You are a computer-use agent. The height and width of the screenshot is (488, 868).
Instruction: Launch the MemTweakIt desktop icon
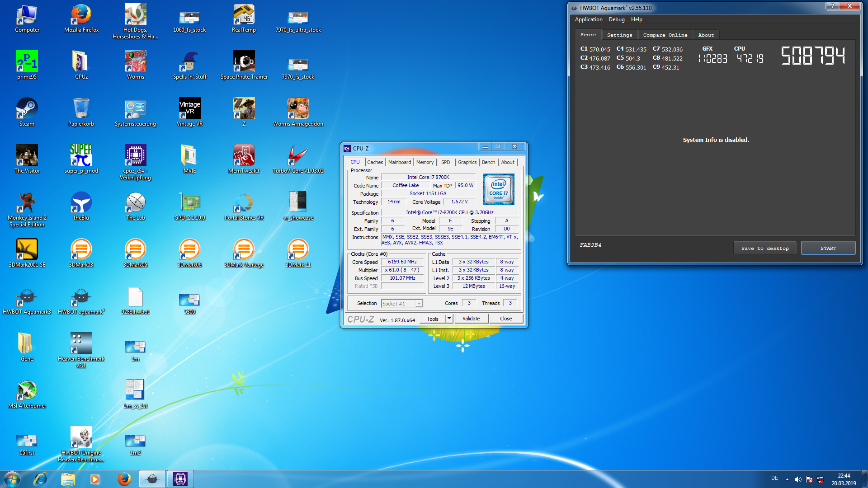pyautogui.click(x=244, y=159)
